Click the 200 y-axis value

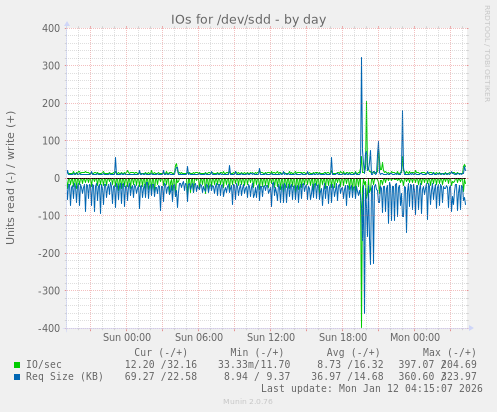tap(51, 103)
